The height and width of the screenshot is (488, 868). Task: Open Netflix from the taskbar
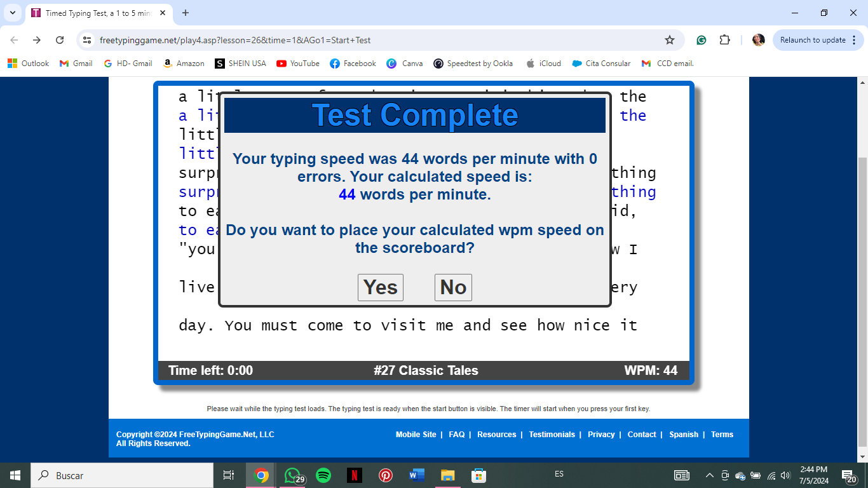click(355, 475)
